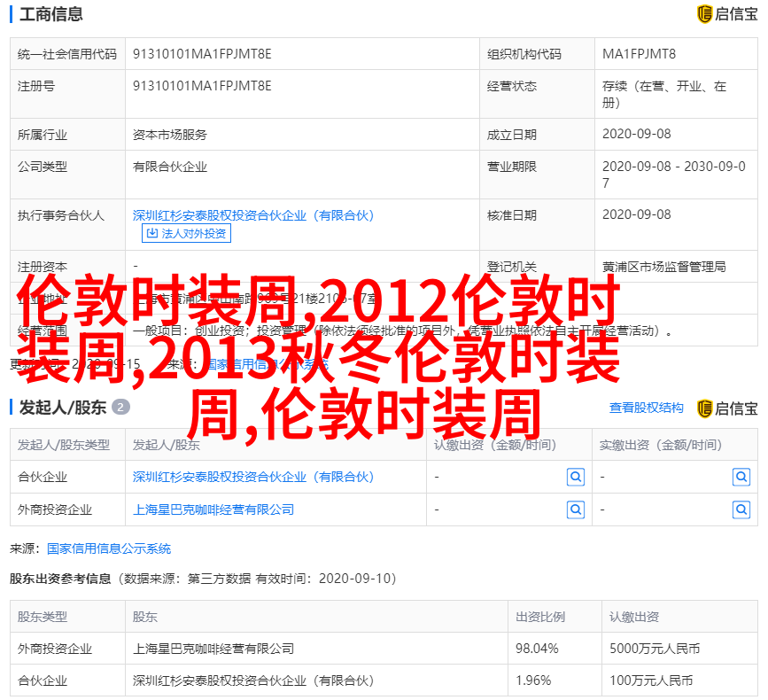
Task: Click 启信宝 logo beside 查看股权结构
Action: (727, 408)
